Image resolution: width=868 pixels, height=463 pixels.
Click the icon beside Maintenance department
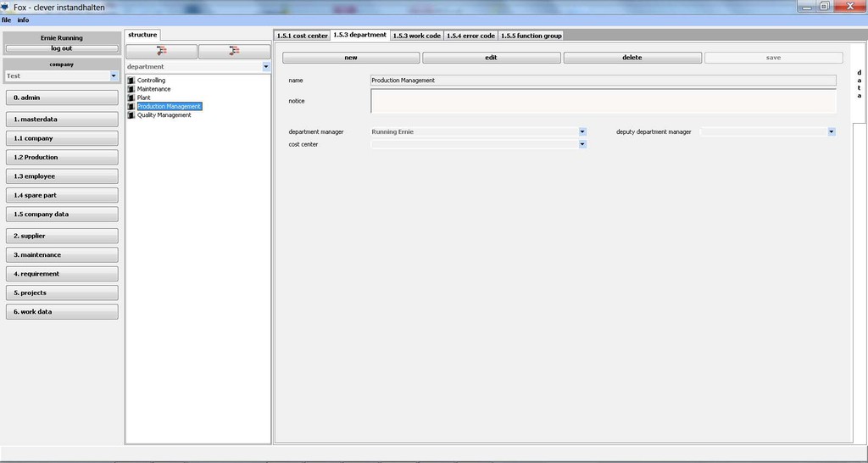point(131,89)
